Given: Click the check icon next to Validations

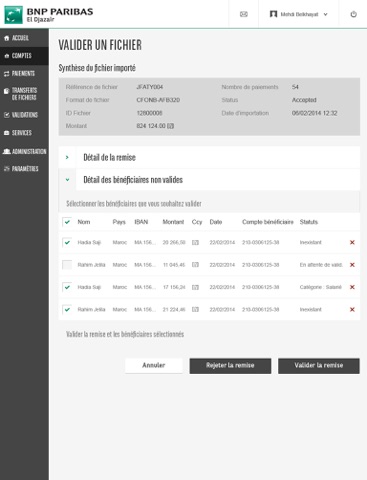Looking at the screenshot, I should click(7, 115).
